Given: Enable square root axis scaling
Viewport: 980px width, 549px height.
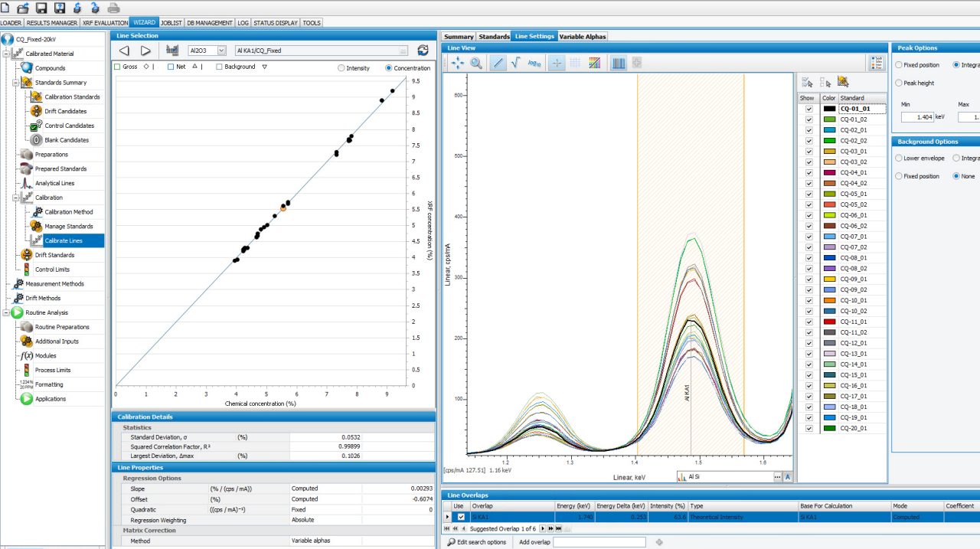Looking at the screenshot, I should tap(515, 64).
